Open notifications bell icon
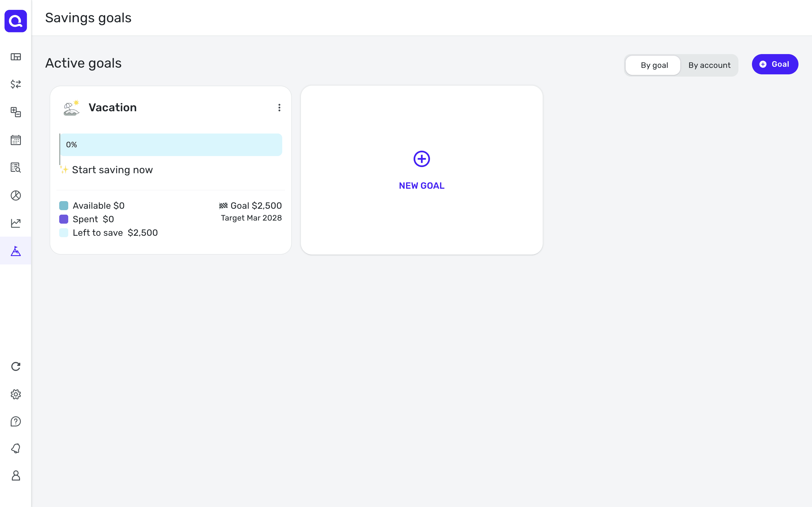This screenshot has height=507, width=812. point(16,449)
